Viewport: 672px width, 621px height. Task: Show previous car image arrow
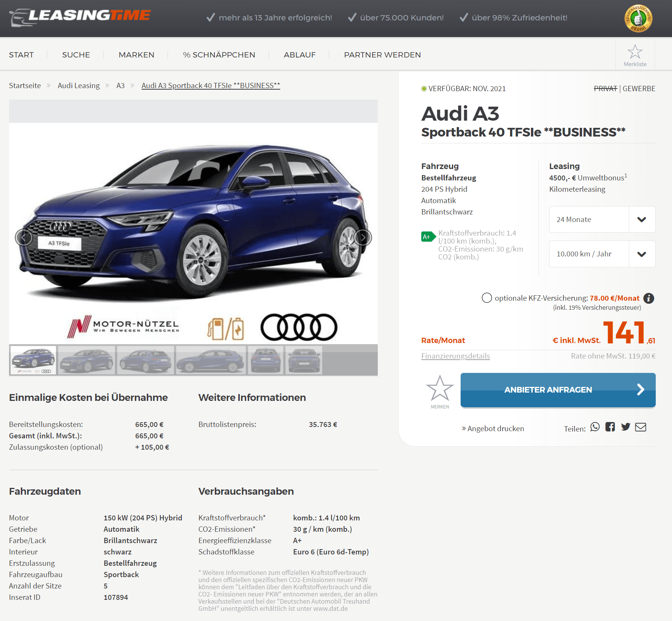[x=23, y=238]
